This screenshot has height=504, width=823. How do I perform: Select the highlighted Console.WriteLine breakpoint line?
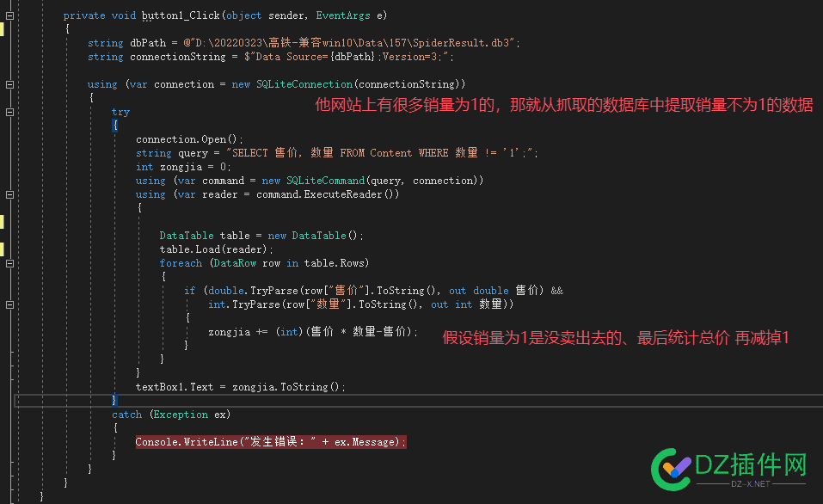271,442
